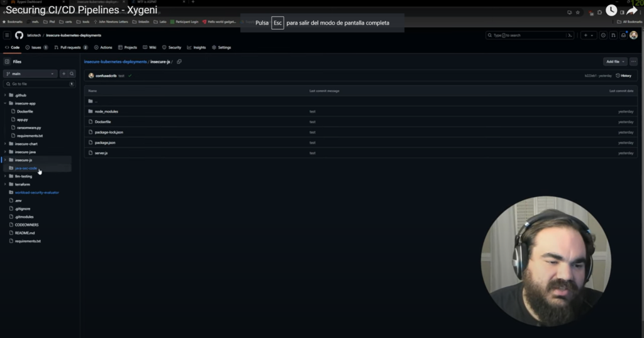Screen dimensions: 644x338
Task: Open the browser extensions puzzle icon
Action: pyautogui.click(x=599, y=13)
